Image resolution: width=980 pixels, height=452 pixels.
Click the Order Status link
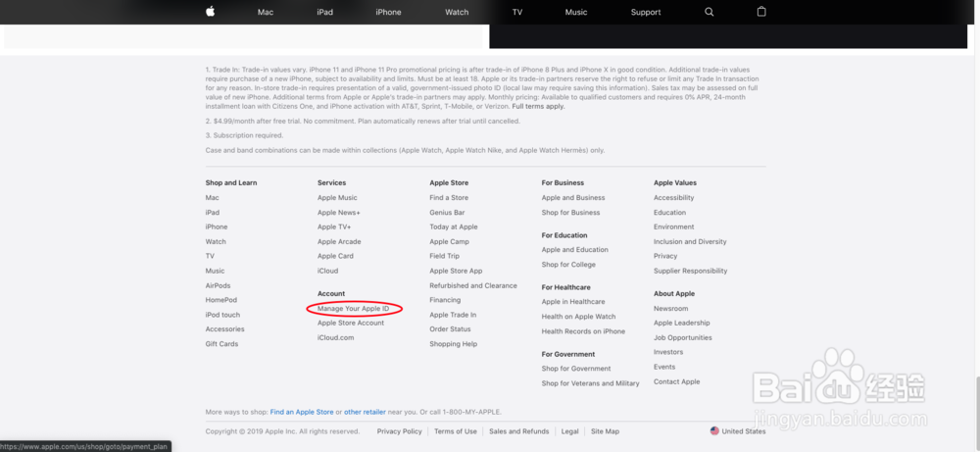(x=450, y=329)
